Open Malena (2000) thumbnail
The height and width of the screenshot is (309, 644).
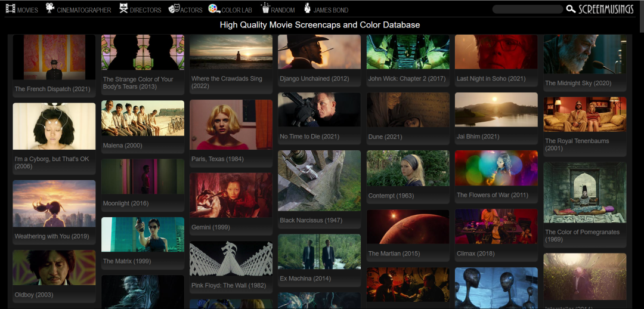pos(143,118)
